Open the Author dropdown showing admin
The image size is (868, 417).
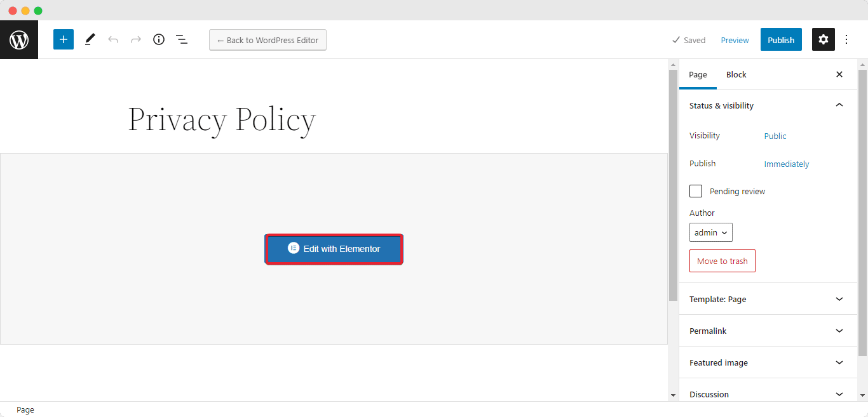tap(710, 232)
